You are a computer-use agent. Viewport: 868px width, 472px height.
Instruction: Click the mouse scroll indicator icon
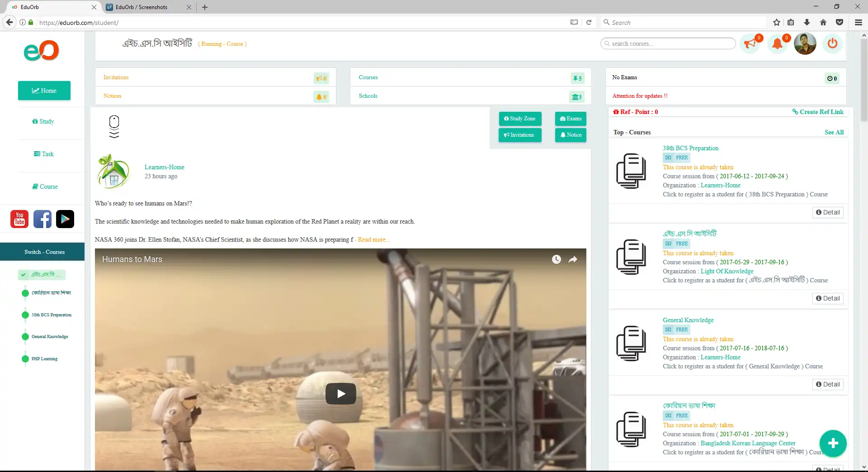(114, 127)
